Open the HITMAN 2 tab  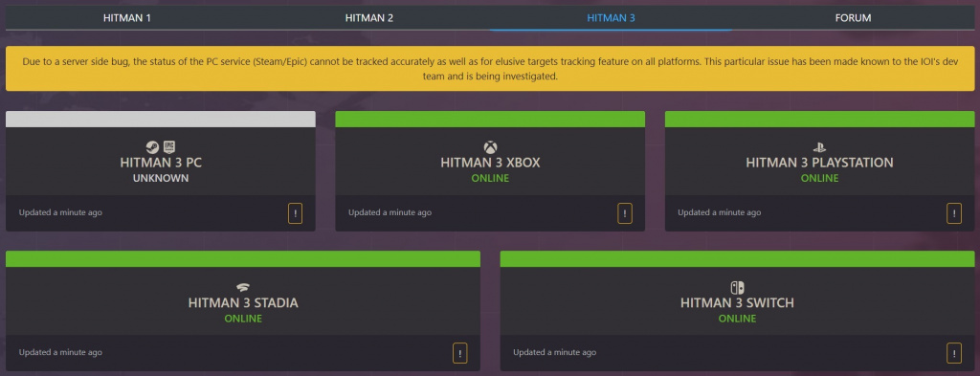pos(368,18)
